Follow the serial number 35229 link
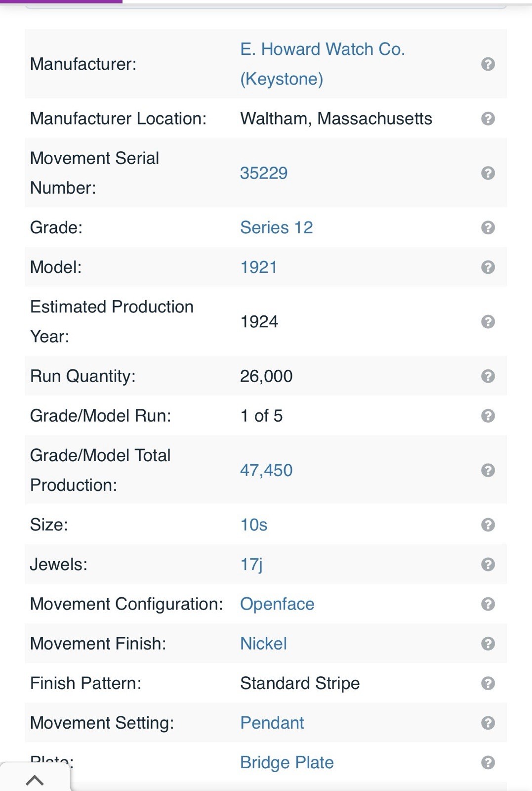The image size is (532, 791). 264,173
